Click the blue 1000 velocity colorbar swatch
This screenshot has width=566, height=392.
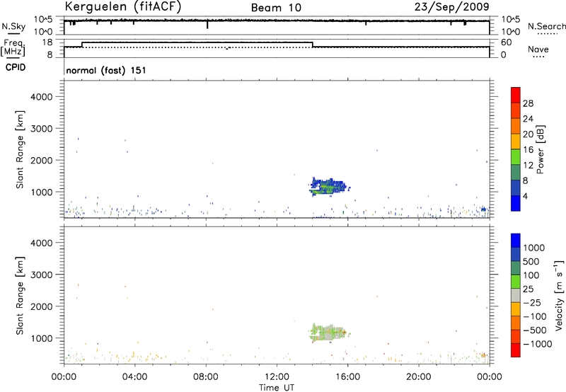point(516,241)
